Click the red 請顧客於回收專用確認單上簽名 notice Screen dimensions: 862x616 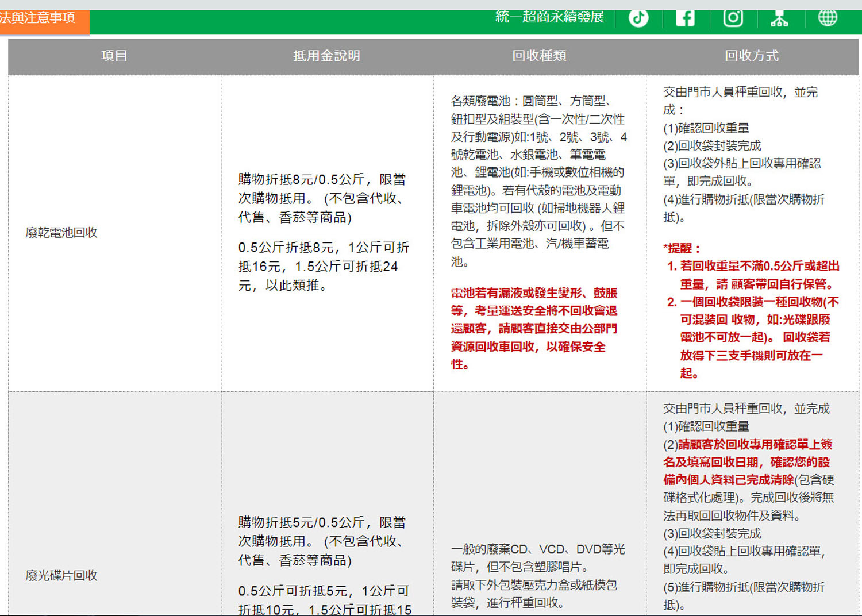point(747,461)
